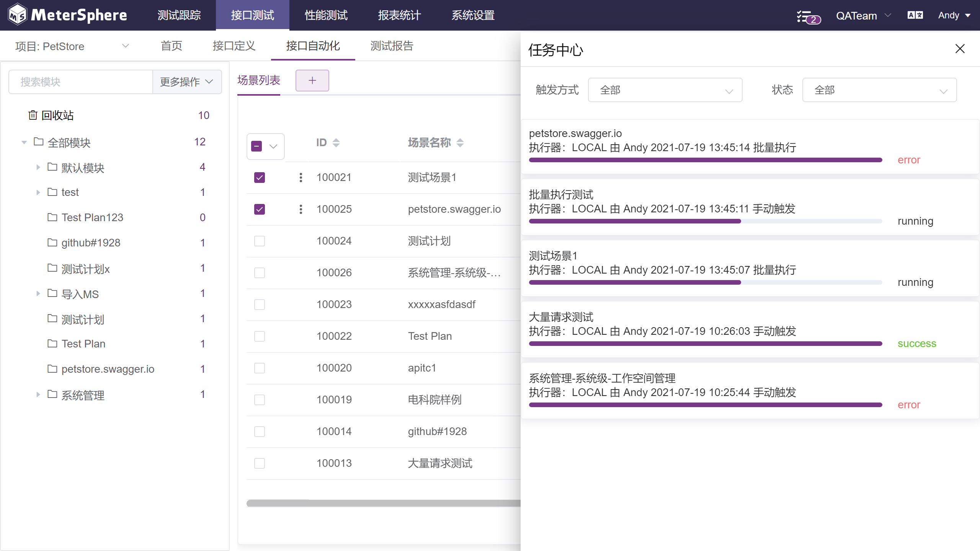Uncheck scenario 100021 测试场景1
The height and width of the screenshot is (551, 980).
[260, 178]
